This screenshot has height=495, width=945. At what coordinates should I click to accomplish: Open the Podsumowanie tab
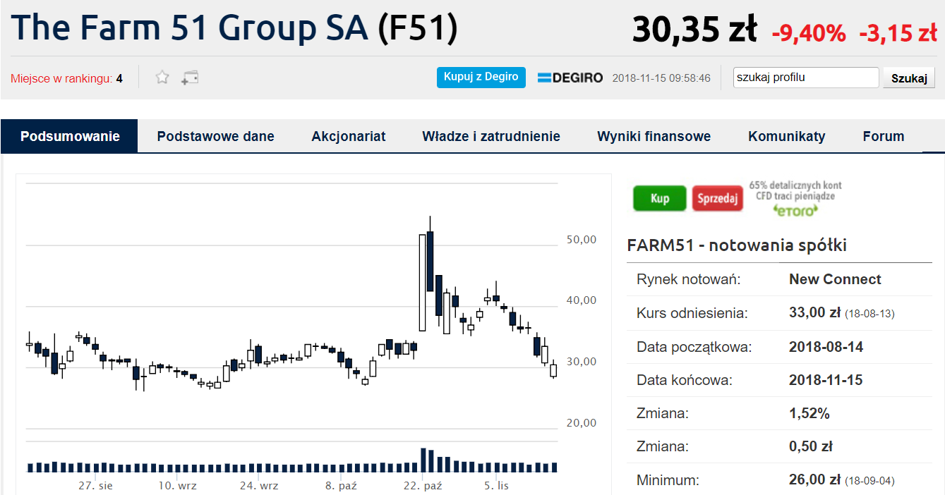tap(70, 136)
